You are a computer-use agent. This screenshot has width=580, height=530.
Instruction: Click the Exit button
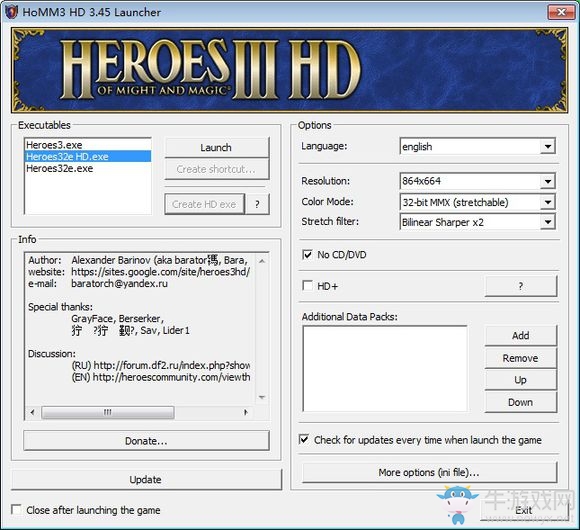point(524,510)
